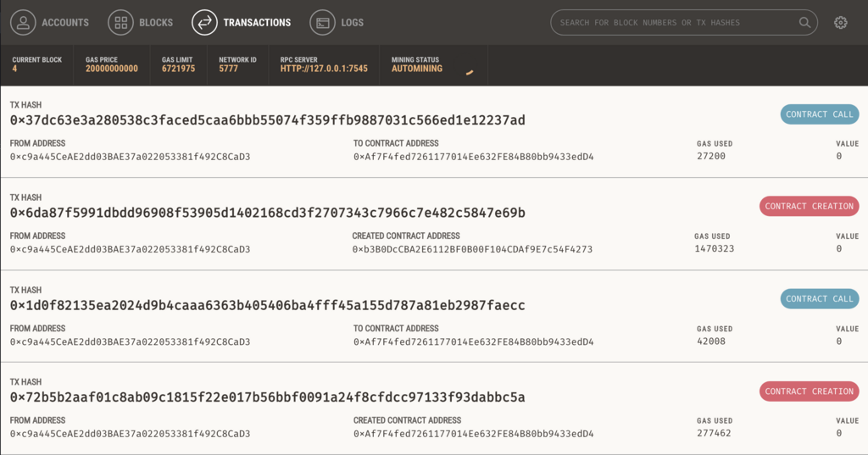Open the Accounts person icon
This screenshot has width=868, height=455.
23,23
